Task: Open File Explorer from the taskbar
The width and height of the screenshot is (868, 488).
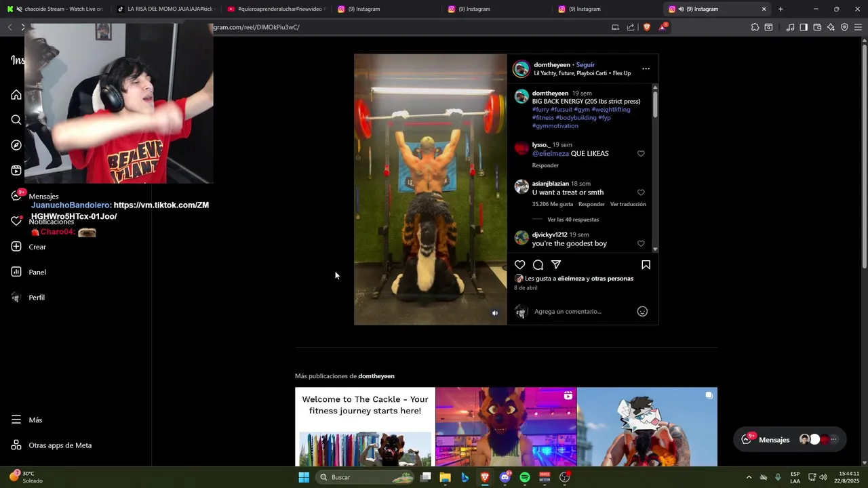Action: pyautogui.click(x=446, y=477)
